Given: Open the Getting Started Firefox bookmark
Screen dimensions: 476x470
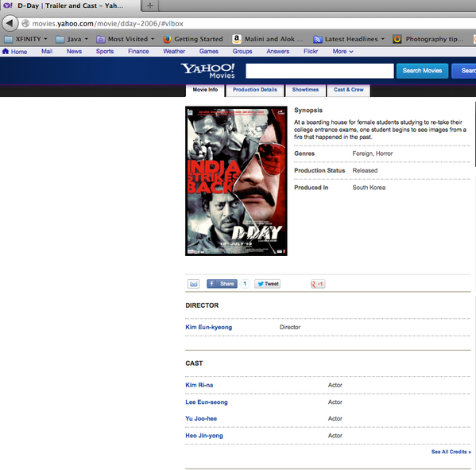Looking at the screenshot, I should pos(193,39).
